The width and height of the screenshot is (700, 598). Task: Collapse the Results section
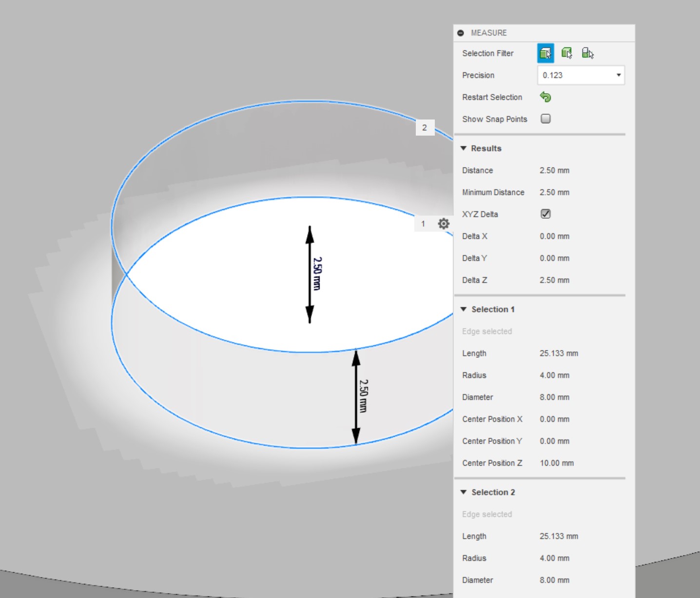pos(464,148)
